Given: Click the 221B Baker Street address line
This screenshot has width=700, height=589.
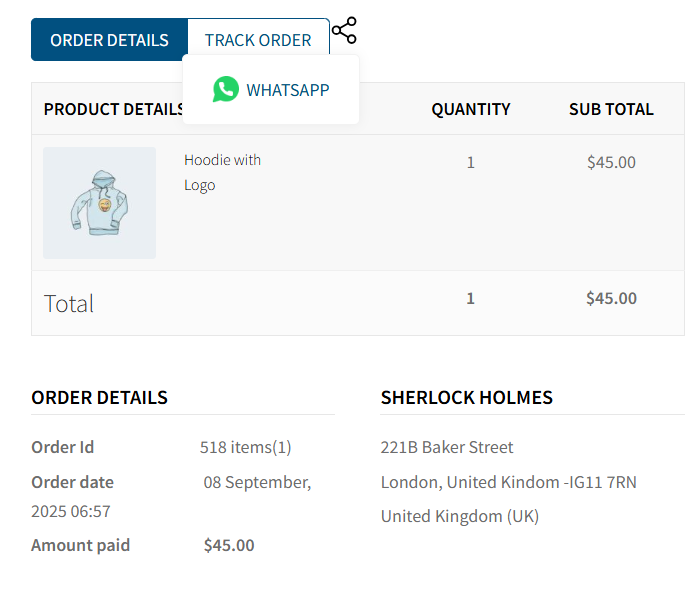Looking at the screenshot, I should pyautogui.click(x=447, y=447).
